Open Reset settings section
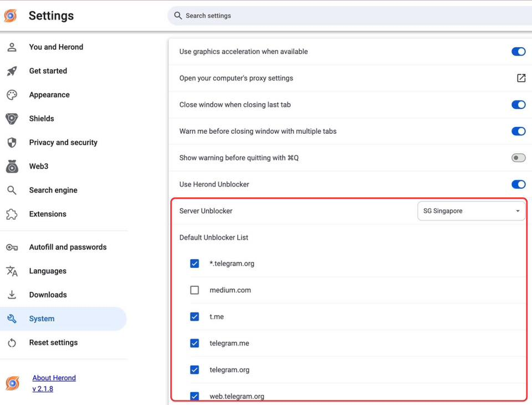Screen dimensions: 532x405 [54, 342]
